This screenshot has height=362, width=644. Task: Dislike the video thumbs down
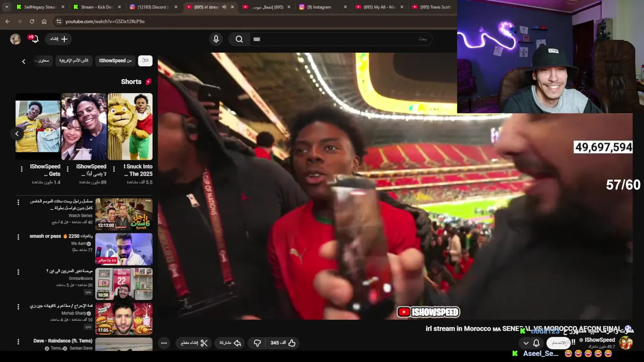[x=257, y=343]
